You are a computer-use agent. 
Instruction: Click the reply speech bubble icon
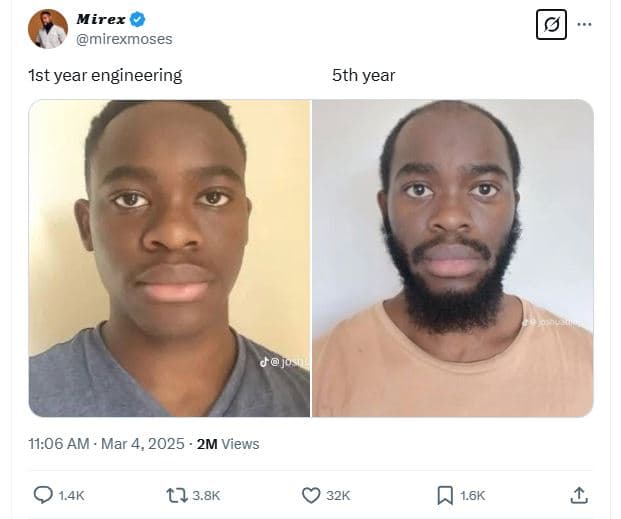tap(43, 495)
